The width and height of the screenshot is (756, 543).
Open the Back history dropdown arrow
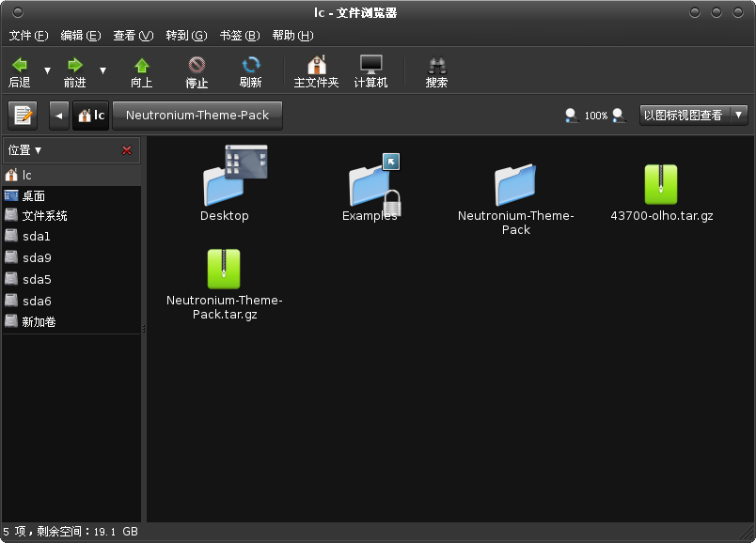[x=47, y=70]
